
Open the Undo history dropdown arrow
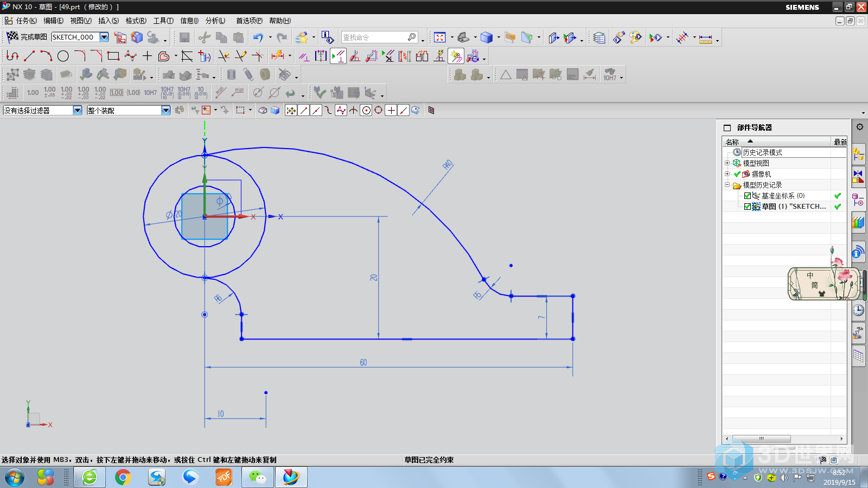click(x=270, y=37)
